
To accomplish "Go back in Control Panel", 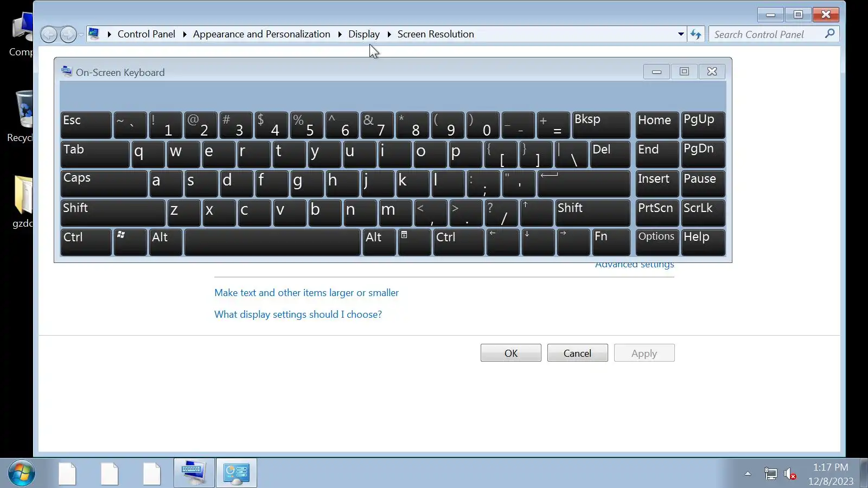I will tap(49, 35).
